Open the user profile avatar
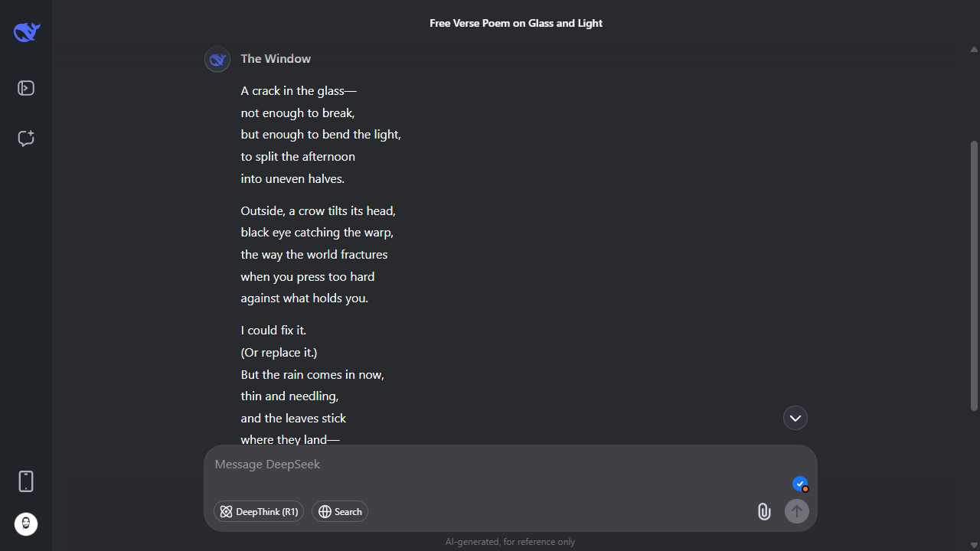The image size is (980, 551). [x=26, y=524]
